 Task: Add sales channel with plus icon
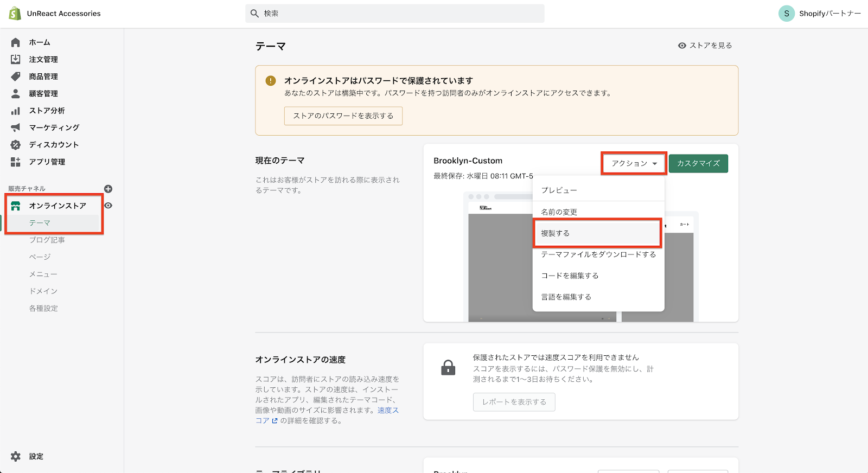point(108,189)
